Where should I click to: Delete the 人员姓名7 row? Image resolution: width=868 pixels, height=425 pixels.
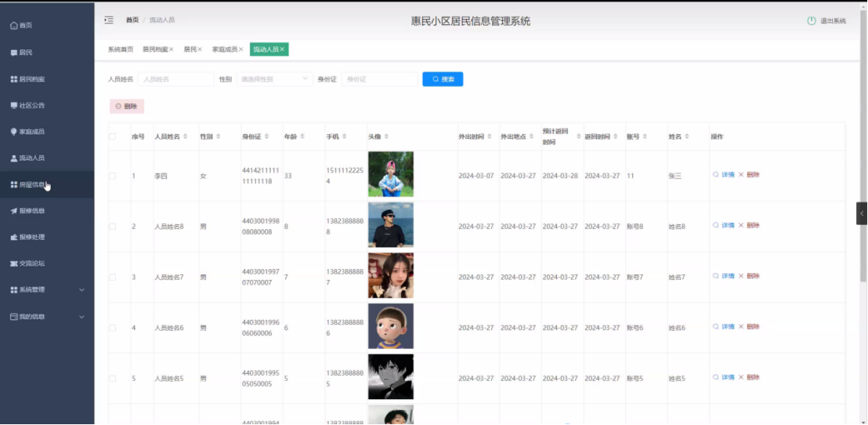pos(749,276)
